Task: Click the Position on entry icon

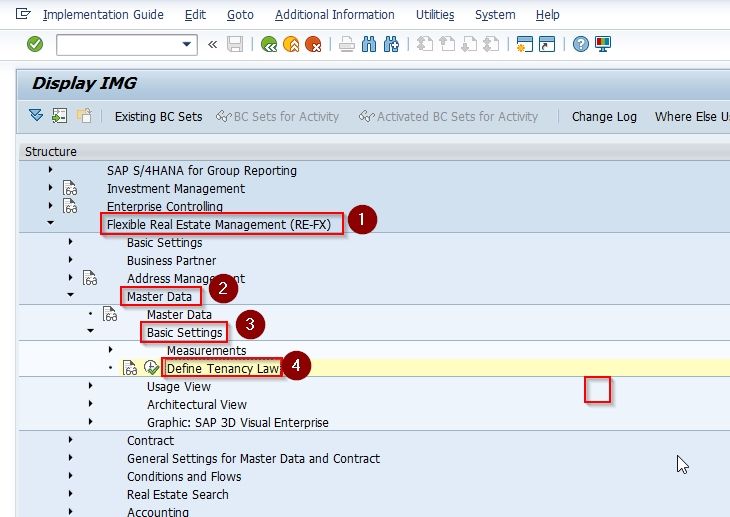Action: pos(60,116)
